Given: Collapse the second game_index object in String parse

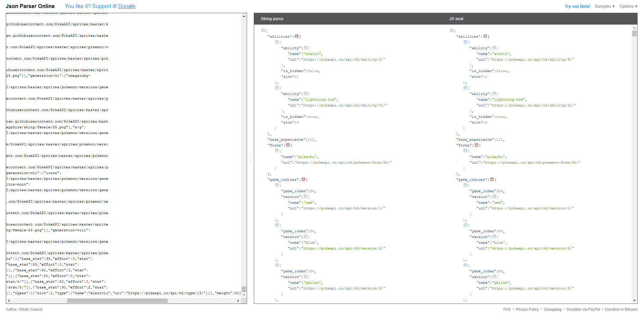Looking at the screenshot, I should point(277,225).
